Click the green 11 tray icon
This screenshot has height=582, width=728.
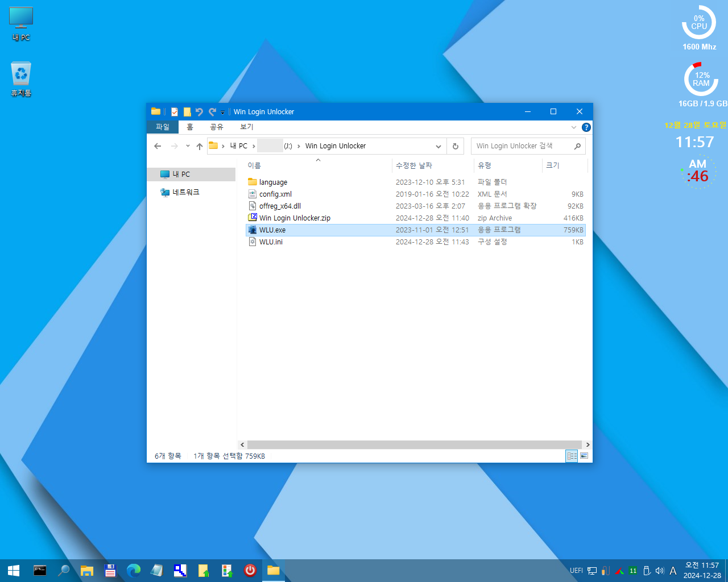633,571
